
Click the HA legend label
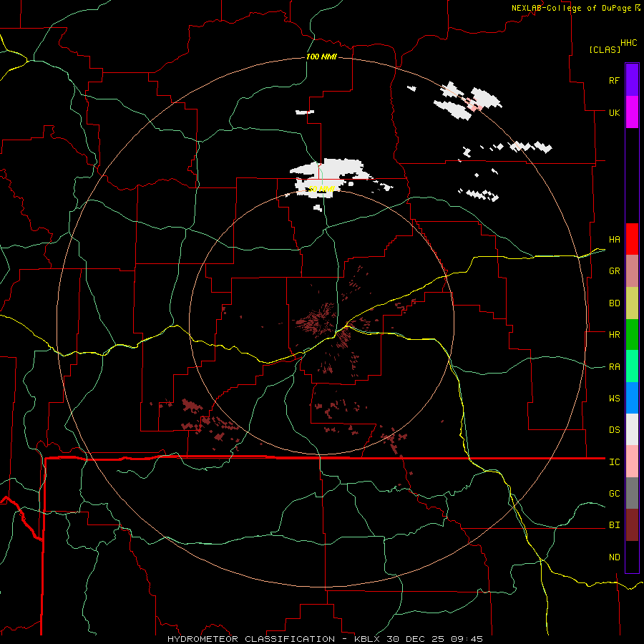coord(614,239)
